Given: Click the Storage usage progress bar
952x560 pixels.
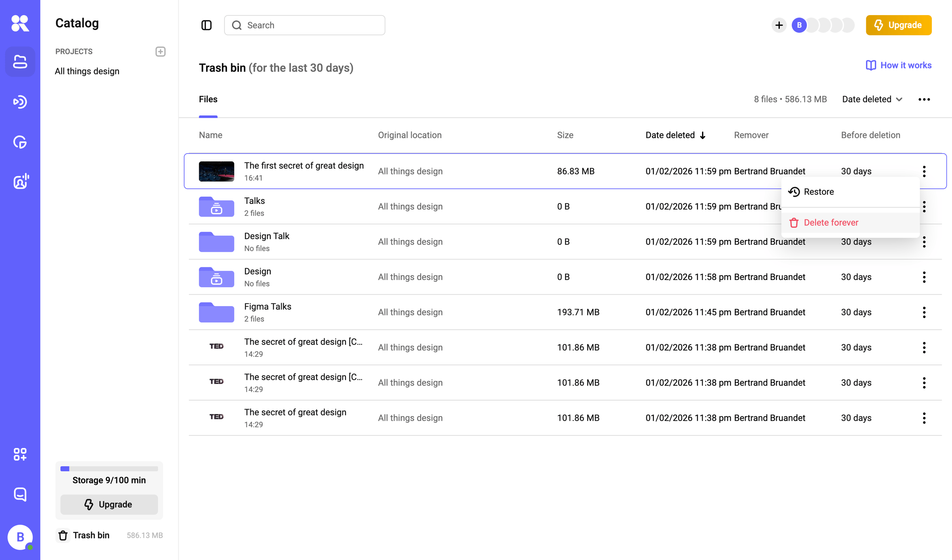Looking at the screenshot, I should [109, 469].
